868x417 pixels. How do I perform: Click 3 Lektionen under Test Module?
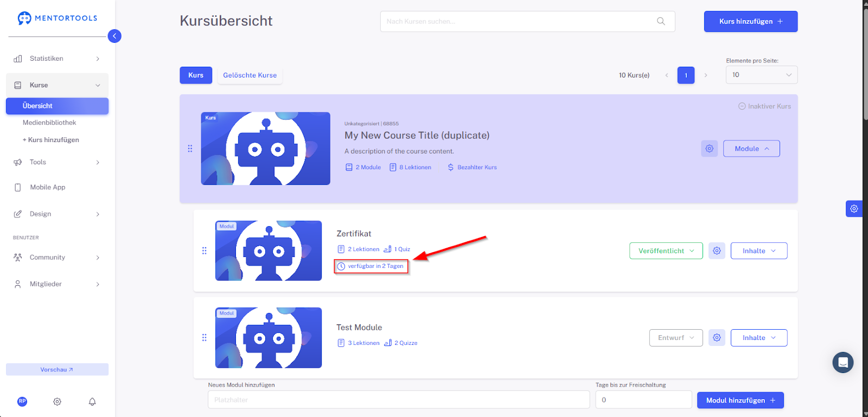click(359, 343)
